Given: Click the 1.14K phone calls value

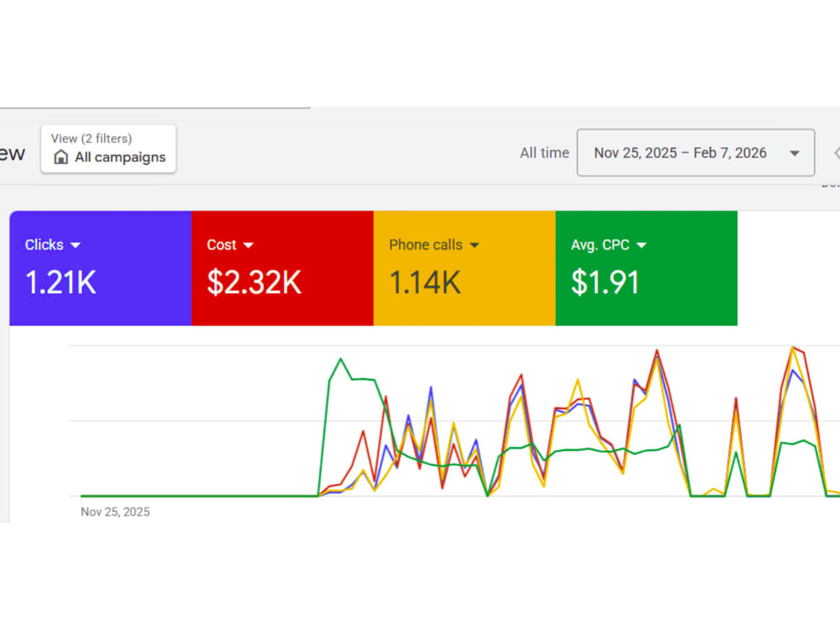Looking at the screenshot, I should click(425, 282).
